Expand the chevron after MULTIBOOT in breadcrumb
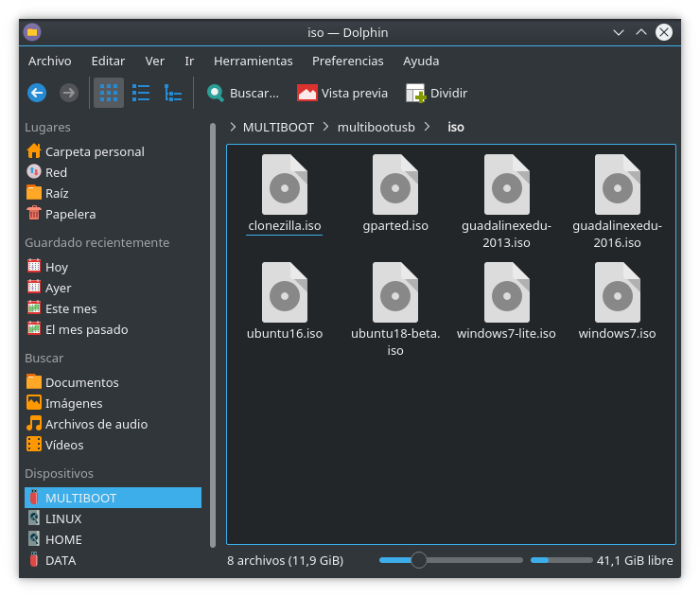Screen dimensions: 700x597 (x=325, y=127)
